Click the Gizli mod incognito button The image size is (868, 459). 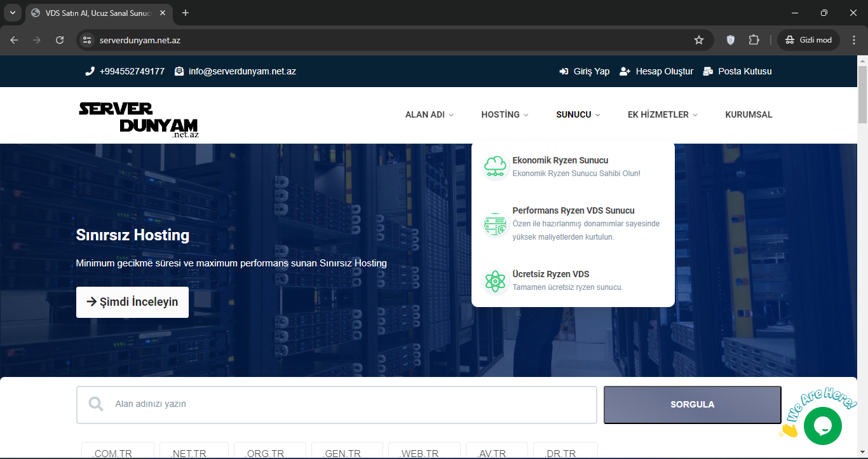(808, 40)
